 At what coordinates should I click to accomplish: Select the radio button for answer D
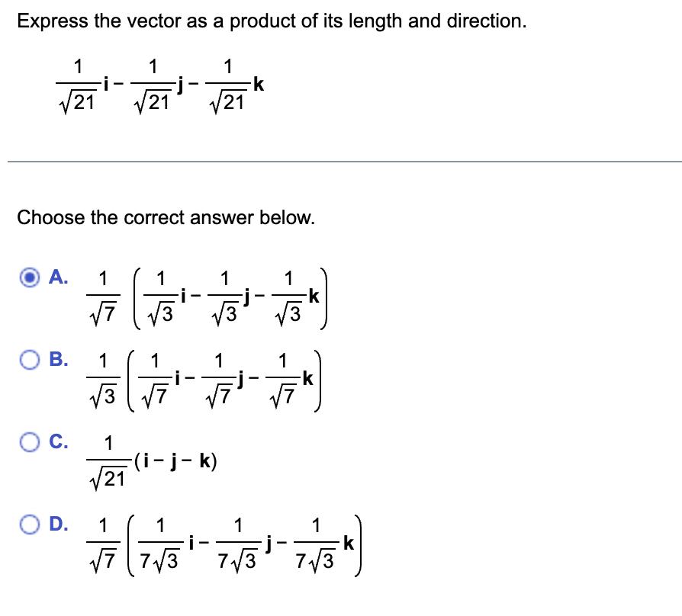tap(29, 525)
